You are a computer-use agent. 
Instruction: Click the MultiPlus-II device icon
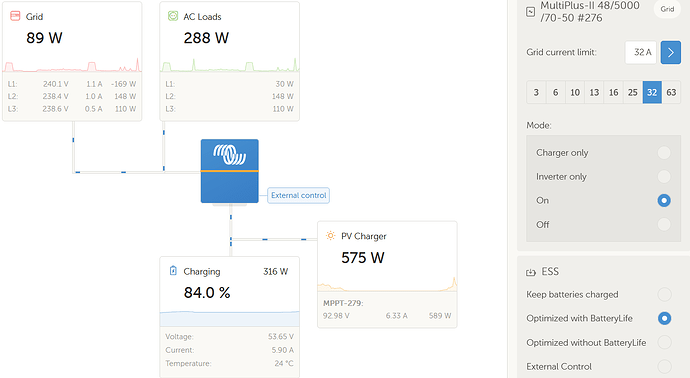tap(531, 12)
